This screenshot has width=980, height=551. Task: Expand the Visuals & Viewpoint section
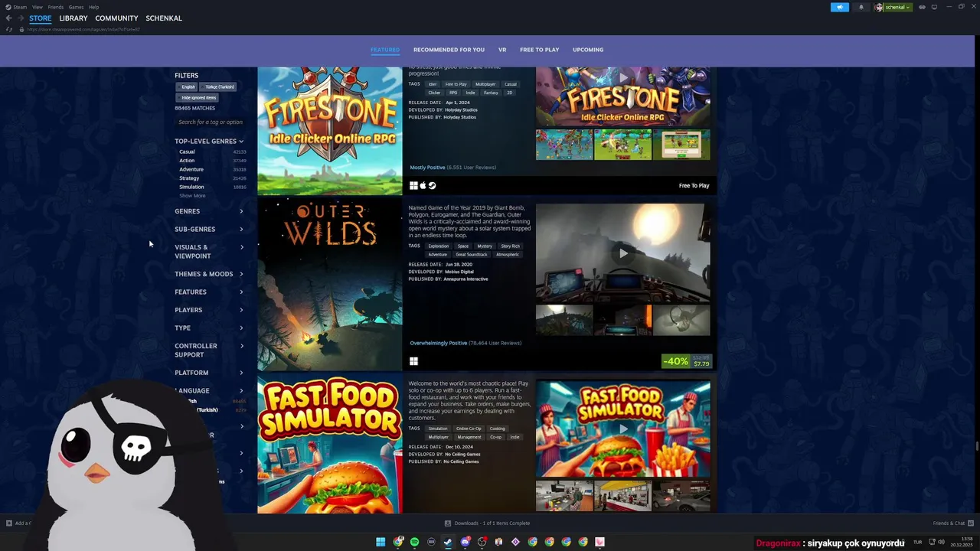(x=209, y=251)
